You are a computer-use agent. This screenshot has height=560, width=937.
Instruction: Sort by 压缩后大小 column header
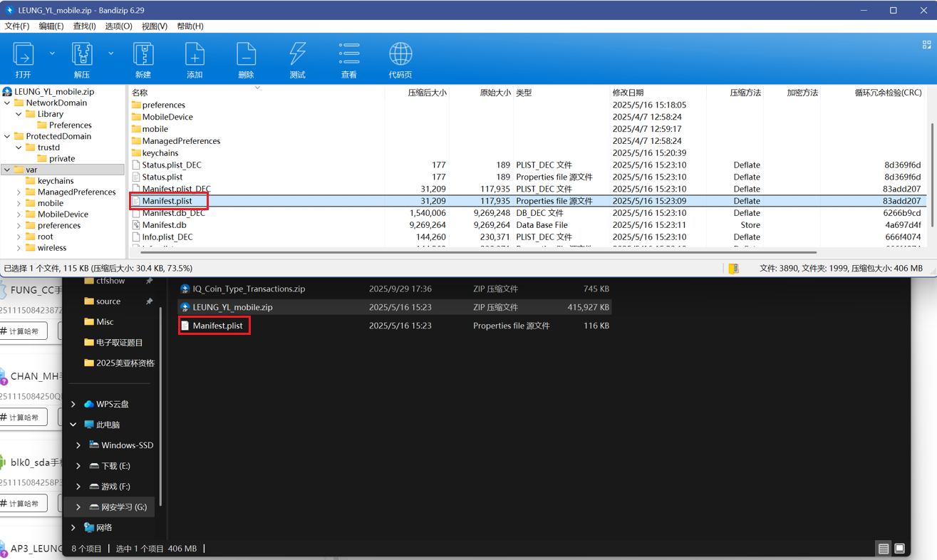(427, 93)
